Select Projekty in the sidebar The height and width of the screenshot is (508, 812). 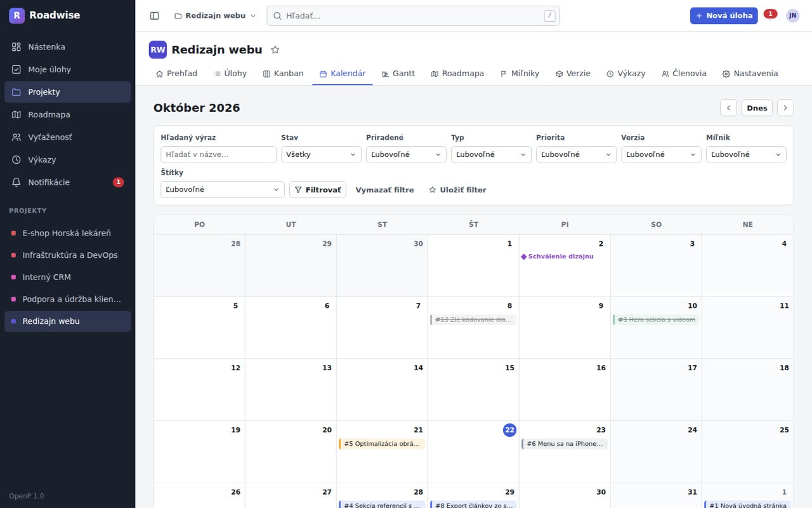point(68,92)
